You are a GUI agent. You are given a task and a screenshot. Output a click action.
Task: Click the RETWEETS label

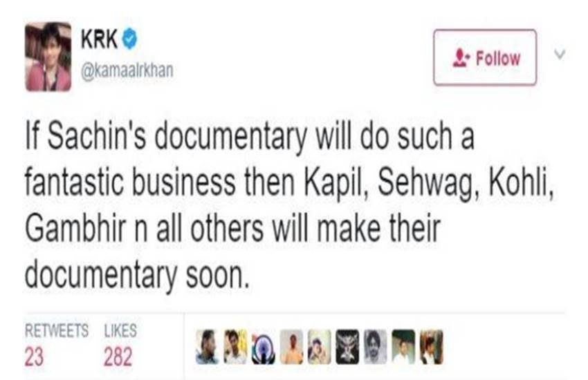click(57, 330)
